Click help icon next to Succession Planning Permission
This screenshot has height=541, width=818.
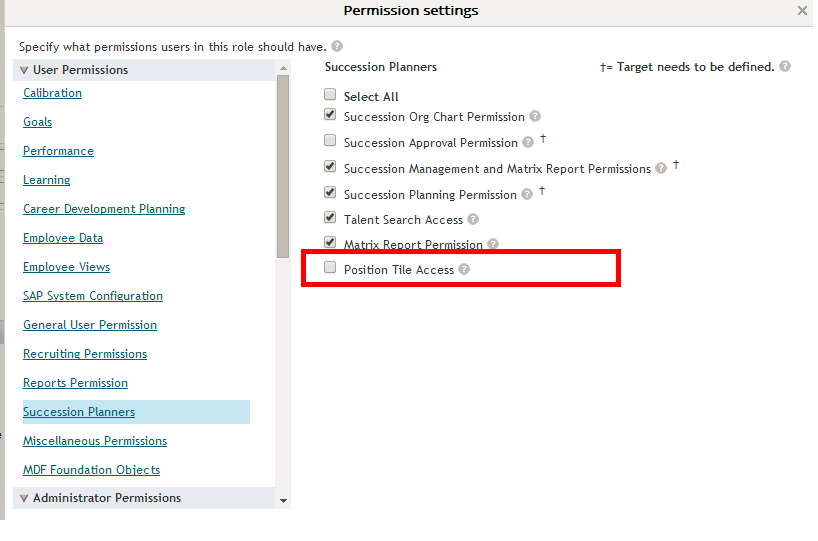[x=527, y=194]
